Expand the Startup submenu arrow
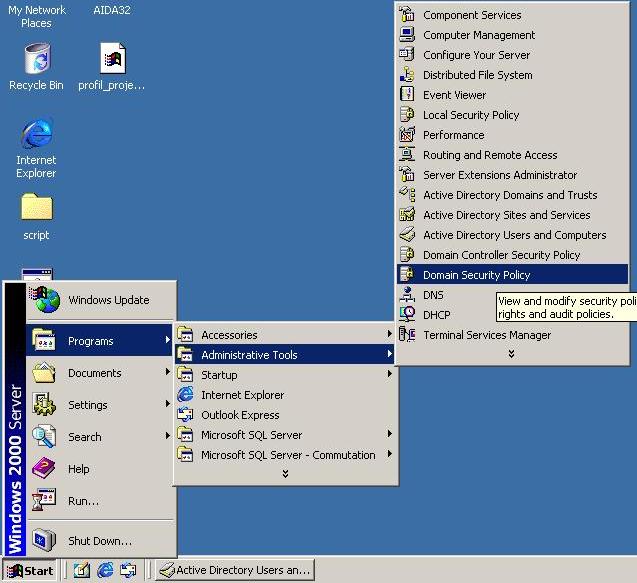This screenshot has height=583, width=637. tap(390, 374)
